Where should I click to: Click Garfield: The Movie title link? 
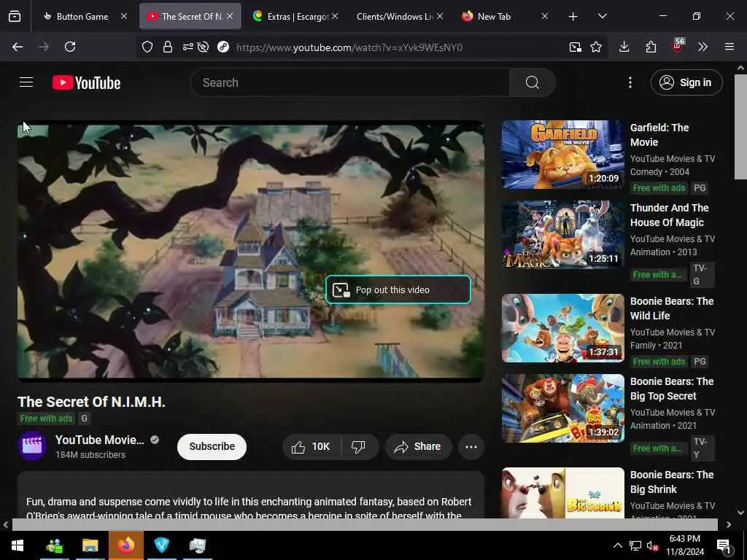[x=659, y=135]
